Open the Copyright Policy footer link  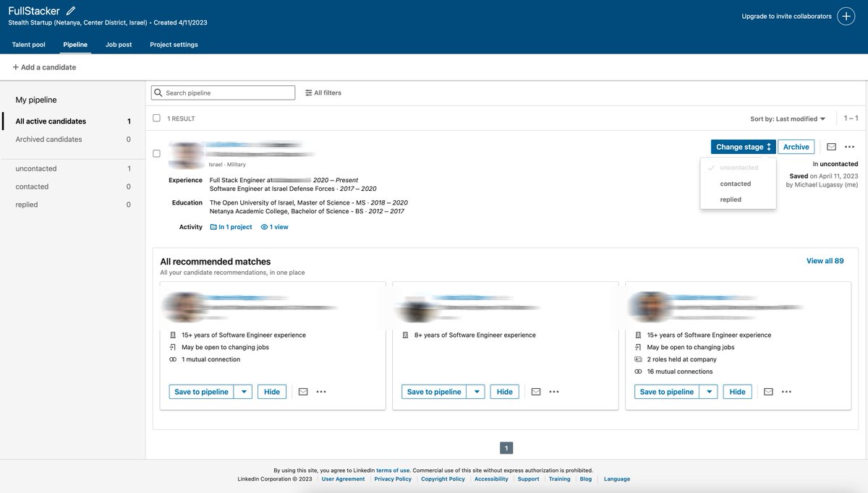[x=443, y=479]
